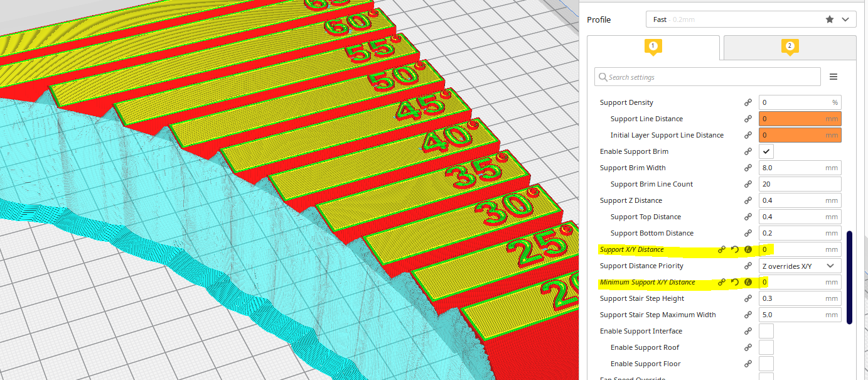
Task: Click the orange Support Line Distance field
Action: 800,119
